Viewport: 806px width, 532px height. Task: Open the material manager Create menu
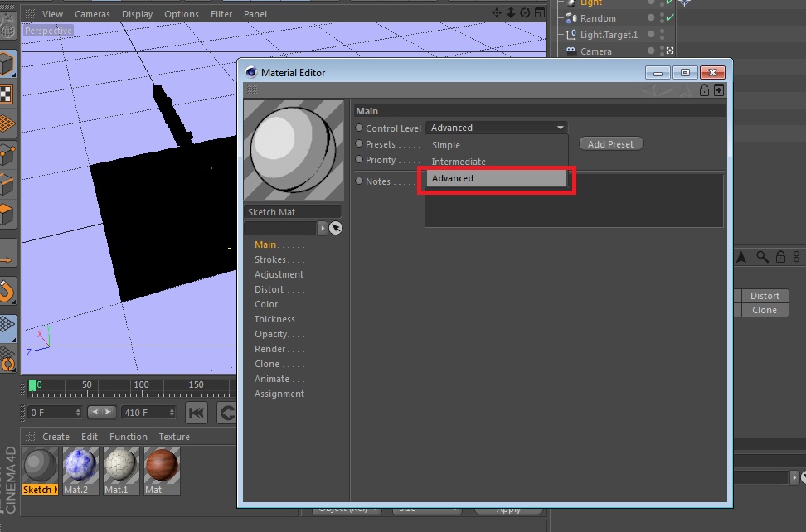pyautogui.click(x=56, y=437)
